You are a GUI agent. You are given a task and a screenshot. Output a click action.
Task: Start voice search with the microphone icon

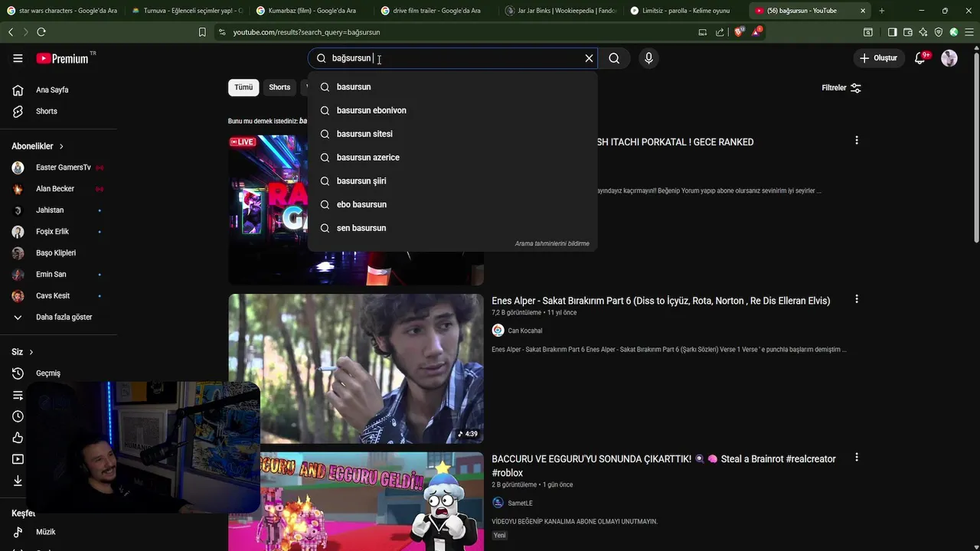click(648, 58)
